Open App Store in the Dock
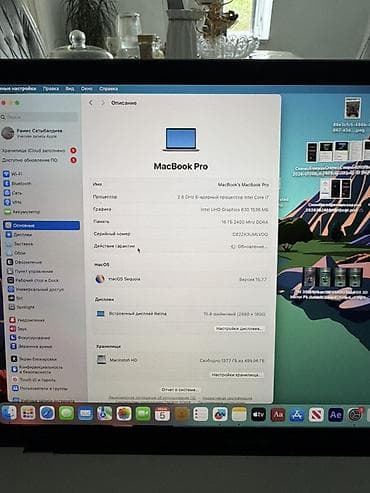Image resolution: width=370 pixels, height=493 pixels. point(297,415)
